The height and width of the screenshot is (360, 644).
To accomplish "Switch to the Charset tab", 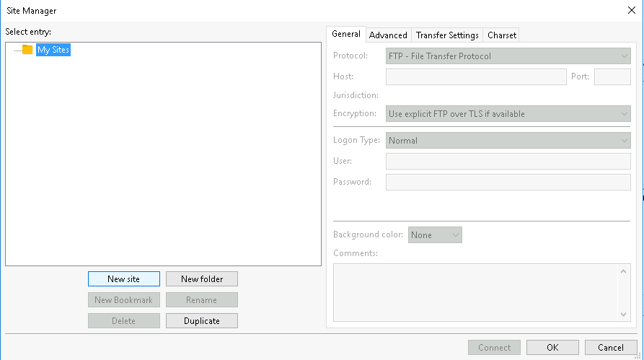I will point(501,35).
